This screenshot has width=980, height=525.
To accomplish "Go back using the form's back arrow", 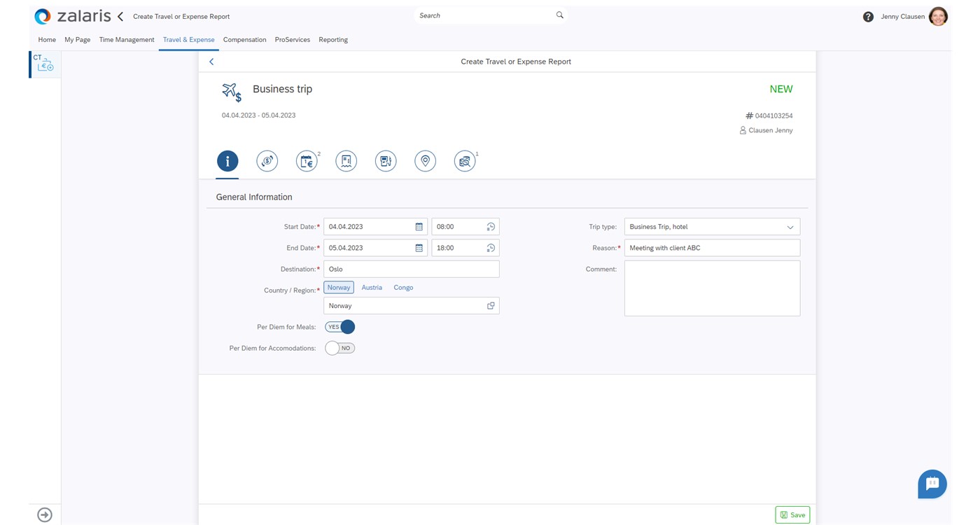I will point(211,62).
